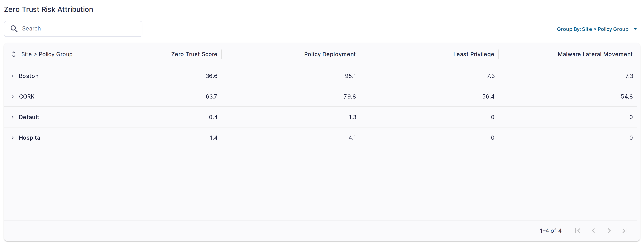Screen dimensions: 644x245
Task: Expand the CORK row
Action: point(12,97)
